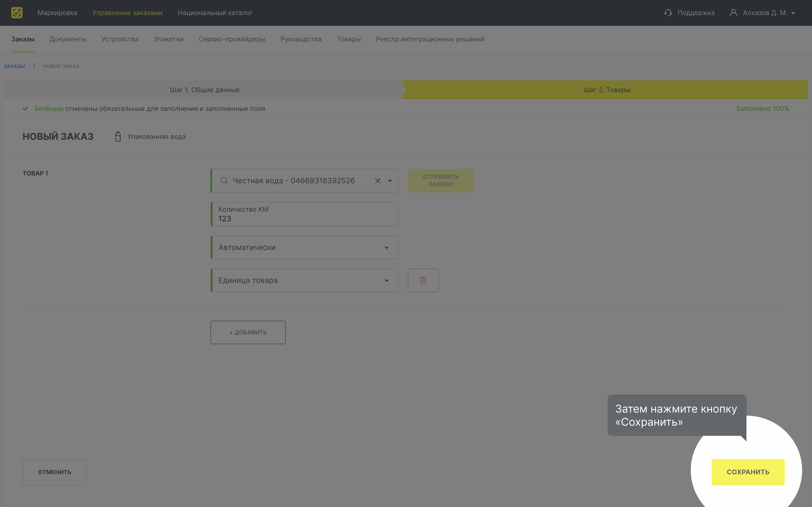Click the search magnifier in product field
This screenshot has width=812, height=507.
point(224,181)
